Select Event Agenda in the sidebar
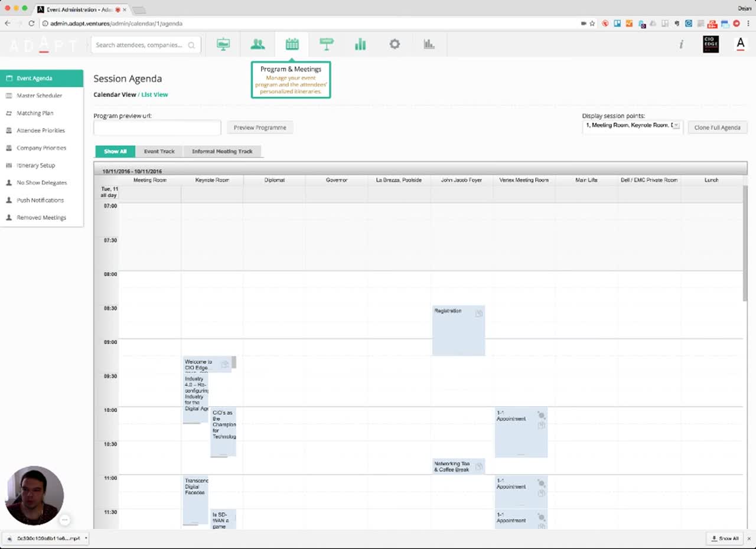The image size is (756, 549). coord(41,78)
